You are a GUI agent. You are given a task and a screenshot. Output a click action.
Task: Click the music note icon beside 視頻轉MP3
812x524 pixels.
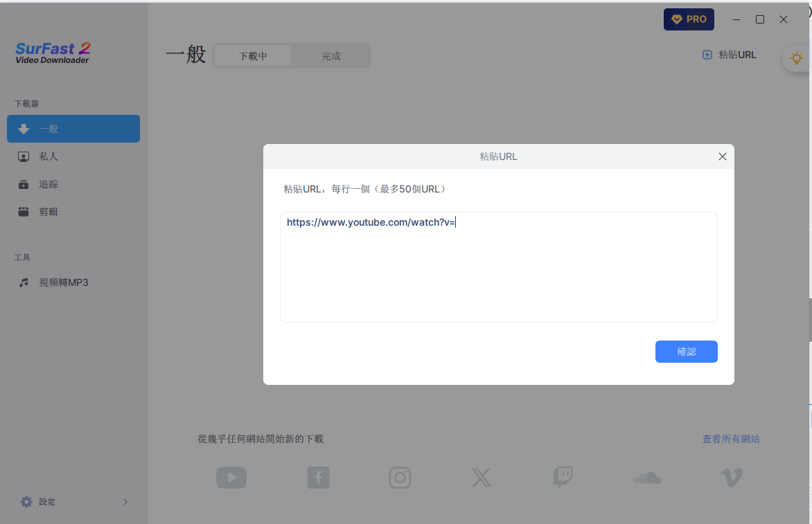pyautogui.click(x=24, y=282)
